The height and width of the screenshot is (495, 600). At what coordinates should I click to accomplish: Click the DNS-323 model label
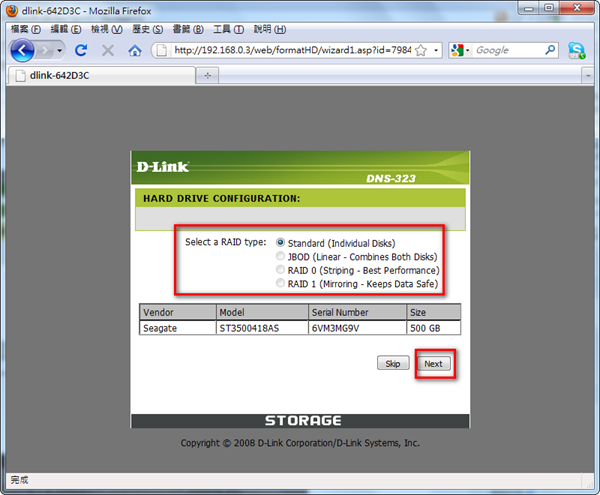pos(391,178)
